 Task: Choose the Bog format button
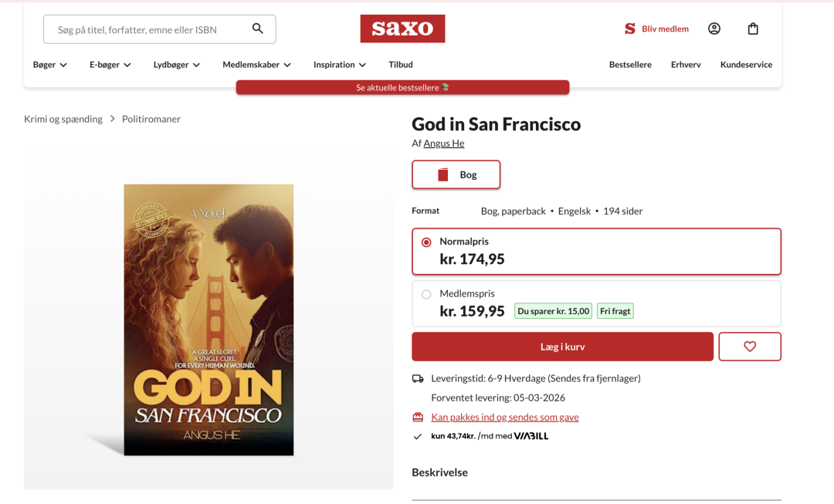(456, 174)
